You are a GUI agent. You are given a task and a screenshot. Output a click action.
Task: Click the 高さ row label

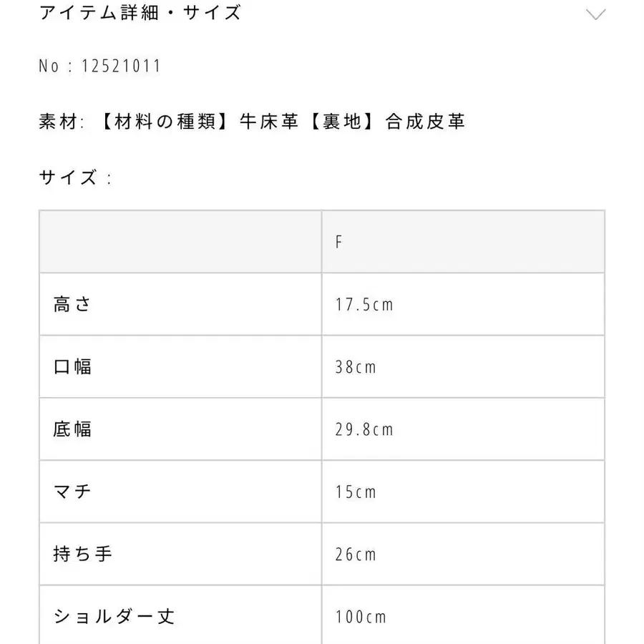pyautogui.click(x=73, y=305)
